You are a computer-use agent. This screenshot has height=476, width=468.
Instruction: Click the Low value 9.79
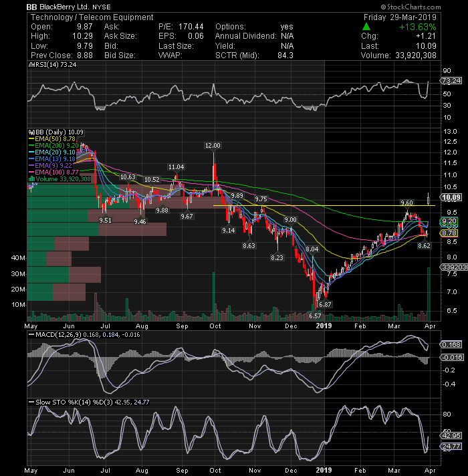coord(84,46)
